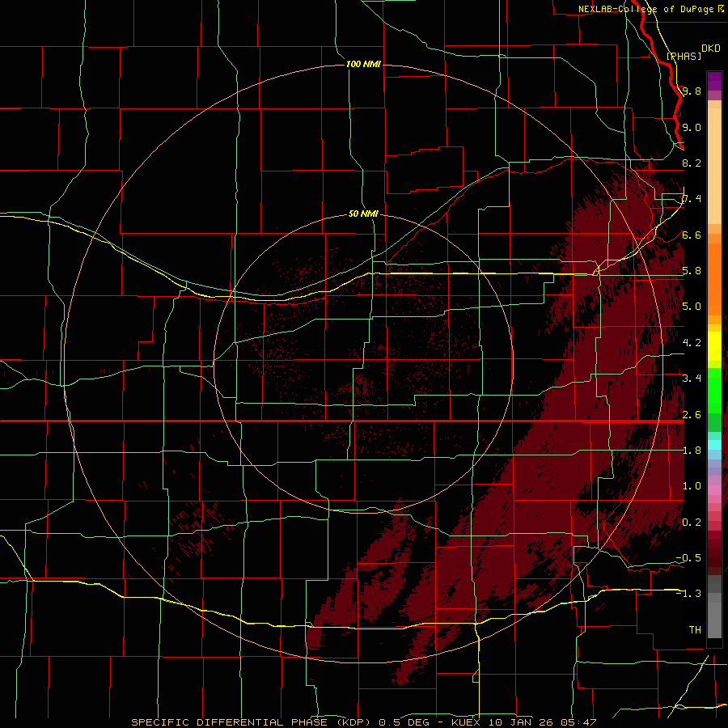Click the 4.2 value on the scale
728x728 pixels.
click(x=692, y=343)
